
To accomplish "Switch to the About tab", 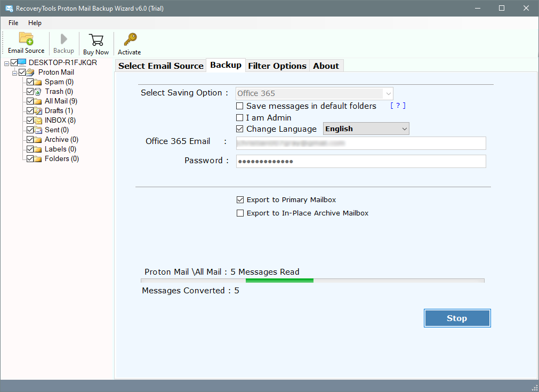I will pos(326,66).
